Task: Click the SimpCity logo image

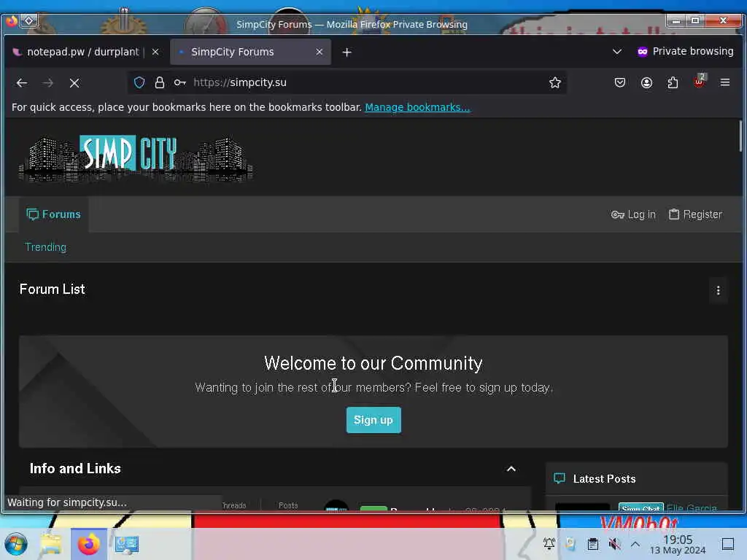Action: 136,157
